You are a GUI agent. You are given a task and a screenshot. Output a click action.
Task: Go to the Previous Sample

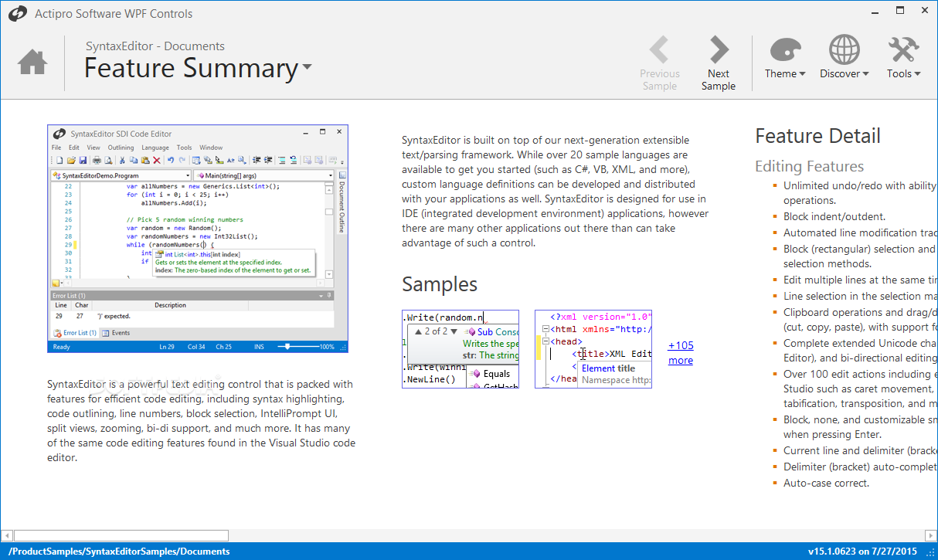(660, 63)
